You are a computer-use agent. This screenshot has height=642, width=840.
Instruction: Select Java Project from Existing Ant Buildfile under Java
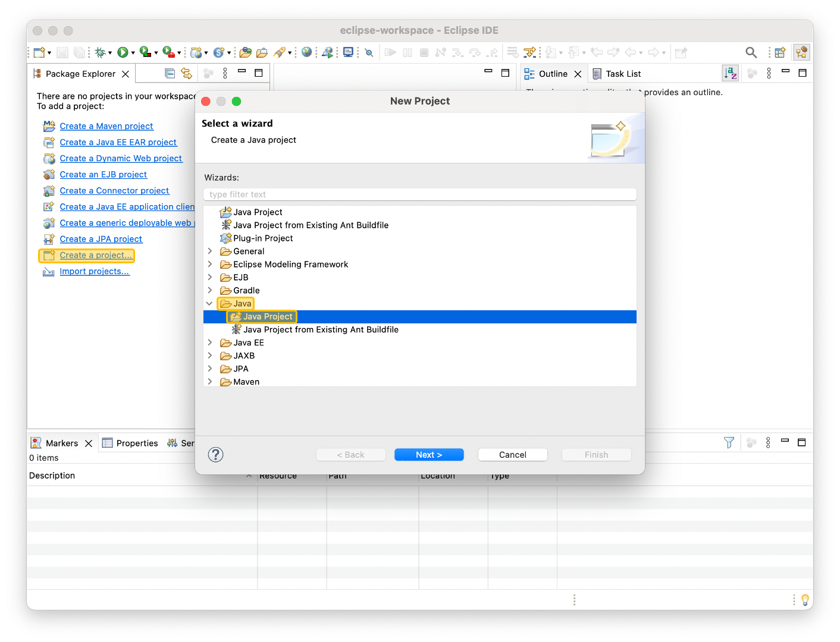[321, 329]
